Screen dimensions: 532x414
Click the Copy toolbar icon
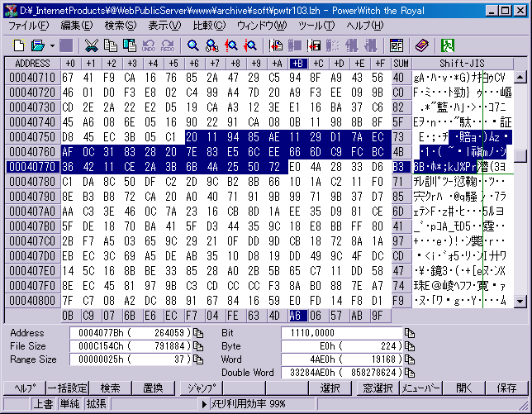(x=110, y=45)
